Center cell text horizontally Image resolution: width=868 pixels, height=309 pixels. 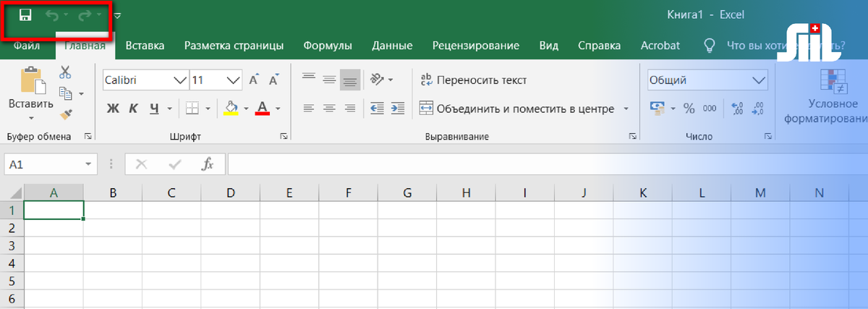tap(329, 109)
